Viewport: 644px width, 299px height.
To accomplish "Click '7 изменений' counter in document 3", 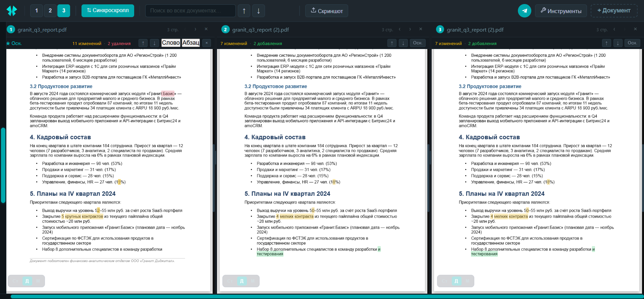I will pyautogui.click(x=448, y=43).
